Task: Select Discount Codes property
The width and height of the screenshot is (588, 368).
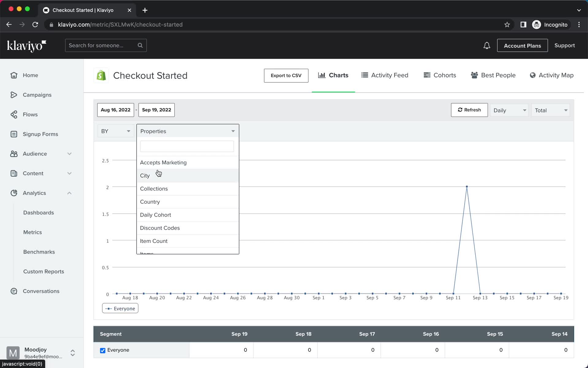Action: point(188,228)
